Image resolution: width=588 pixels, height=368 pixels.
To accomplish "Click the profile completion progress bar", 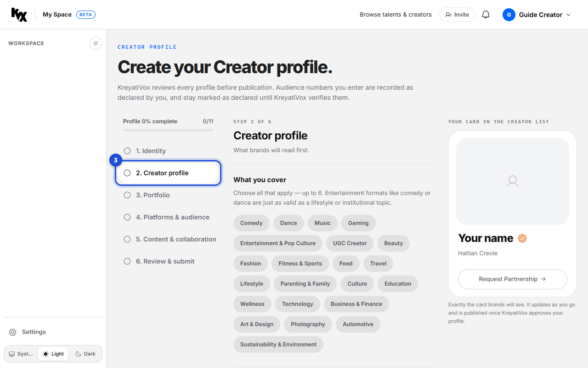I will click(x=168, y=130).
